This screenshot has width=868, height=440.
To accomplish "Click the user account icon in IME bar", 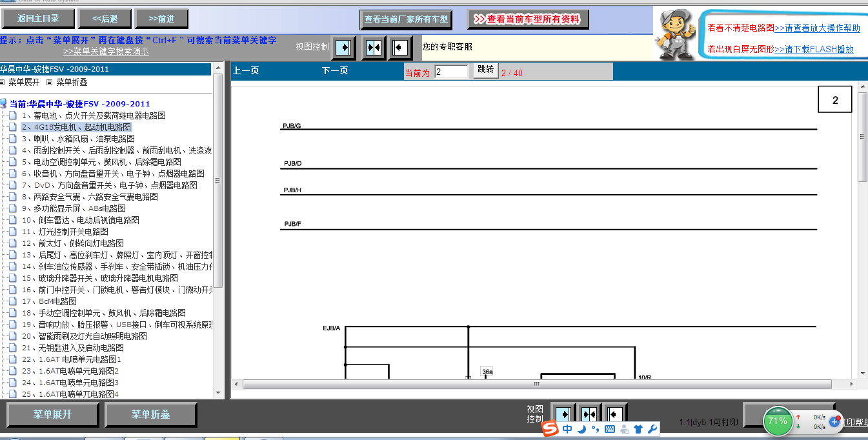I will click(624, 430).
